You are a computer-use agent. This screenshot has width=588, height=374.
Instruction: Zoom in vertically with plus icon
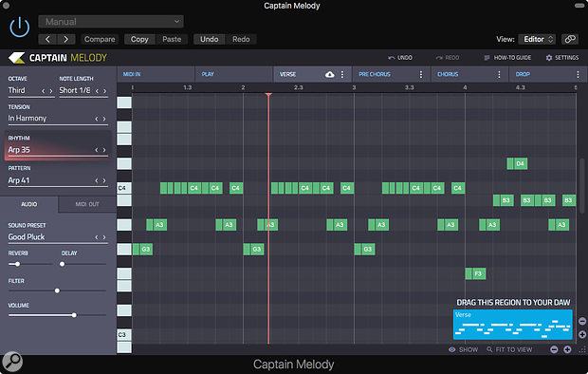pos(582,334)
